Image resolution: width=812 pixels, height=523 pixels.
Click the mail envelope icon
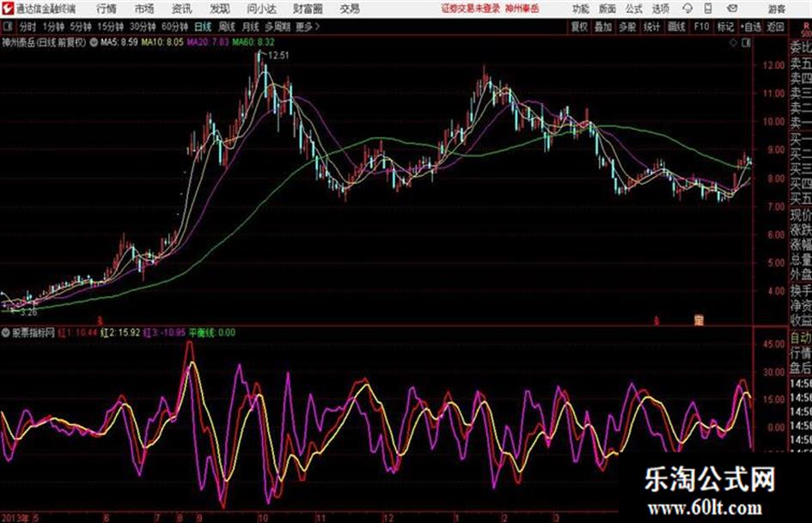click(x=732, y=9)
